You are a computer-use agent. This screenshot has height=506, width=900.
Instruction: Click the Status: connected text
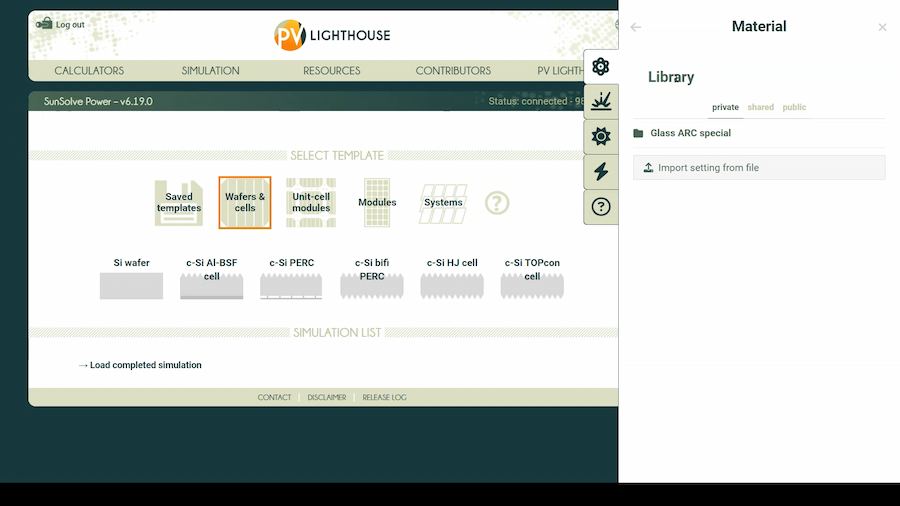click(536, 102)
